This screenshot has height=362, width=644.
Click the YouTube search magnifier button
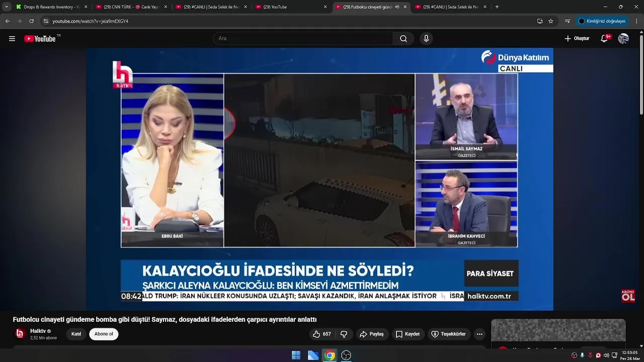(x=404, y=39)
